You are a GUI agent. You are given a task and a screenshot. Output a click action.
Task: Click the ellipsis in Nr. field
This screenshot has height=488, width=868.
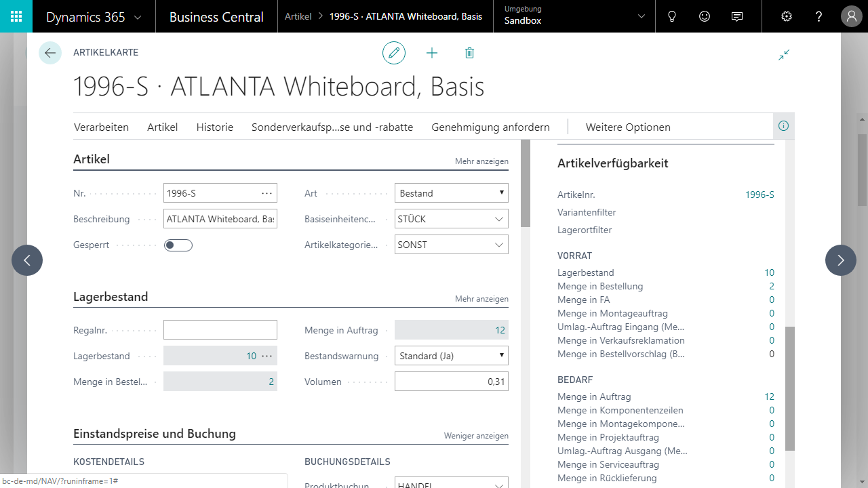coord(267,193)
